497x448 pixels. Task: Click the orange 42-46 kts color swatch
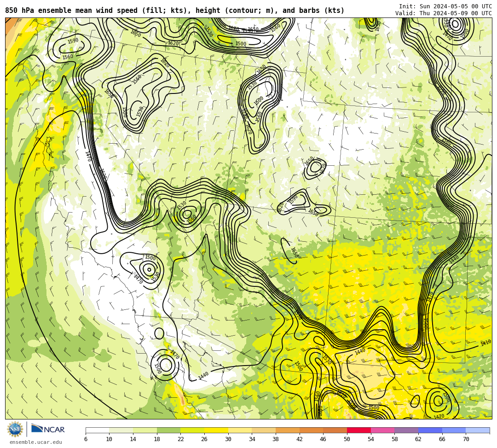click(311, 430)
